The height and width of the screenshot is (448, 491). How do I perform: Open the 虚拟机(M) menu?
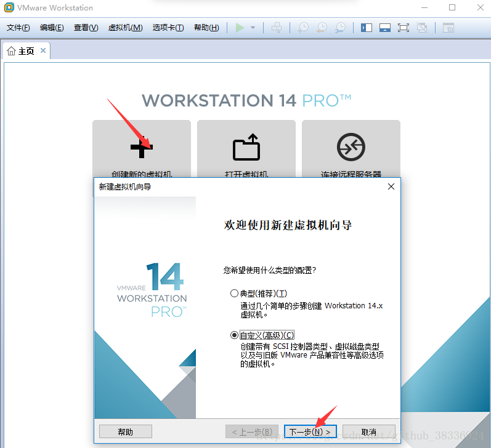[x=125, y=28]
